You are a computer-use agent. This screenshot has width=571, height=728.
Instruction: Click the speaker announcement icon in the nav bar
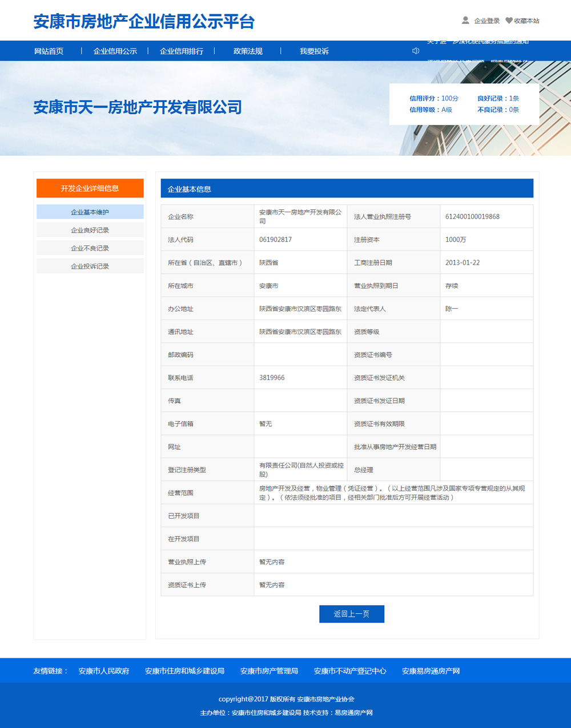point(416,51)
